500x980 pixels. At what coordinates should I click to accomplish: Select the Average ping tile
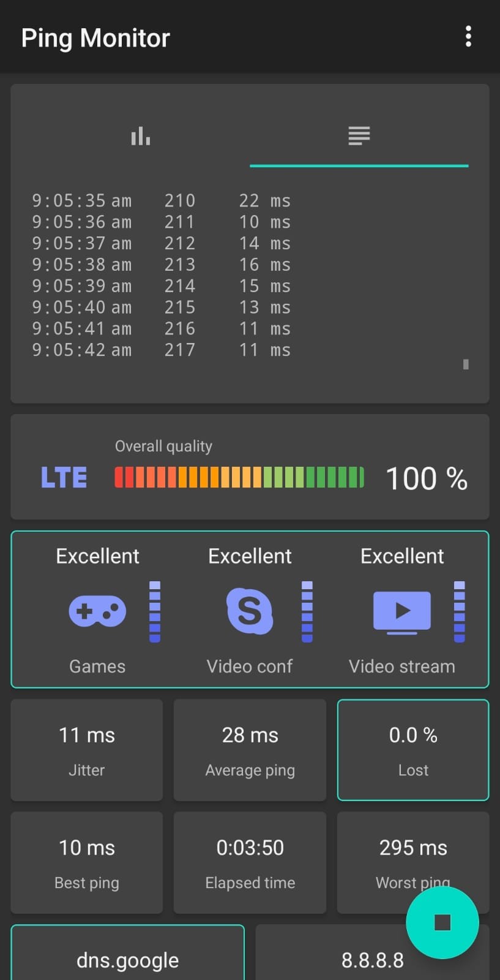coord(250,750)
